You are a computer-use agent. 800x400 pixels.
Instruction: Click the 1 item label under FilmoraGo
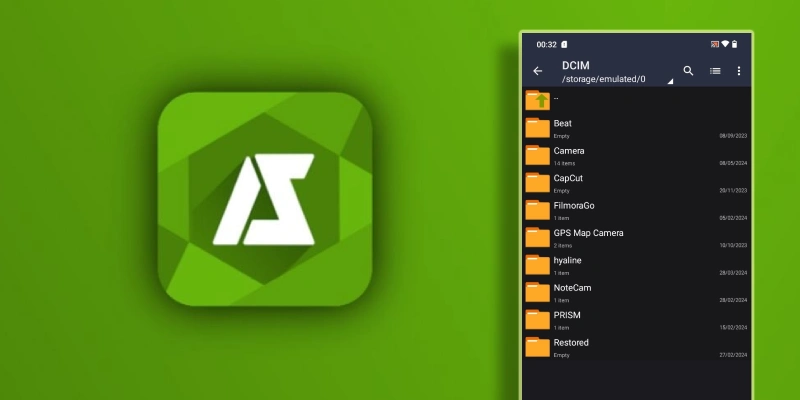tap(561, 218)
